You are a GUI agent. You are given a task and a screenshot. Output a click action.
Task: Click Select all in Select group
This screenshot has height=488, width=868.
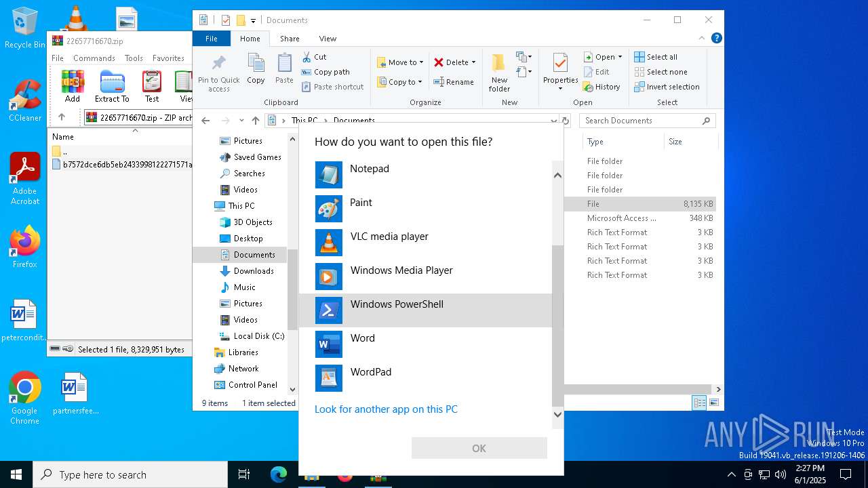point(656,57)
